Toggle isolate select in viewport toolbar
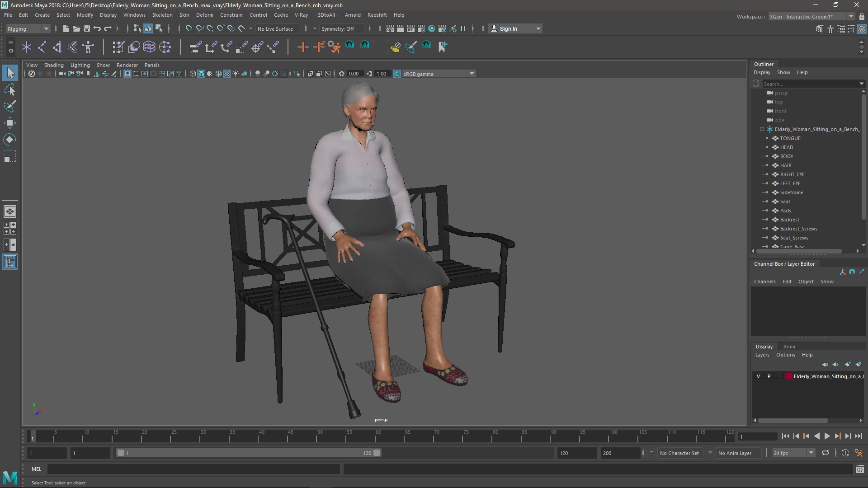This screenshot has width=868, height=488. 297,74
